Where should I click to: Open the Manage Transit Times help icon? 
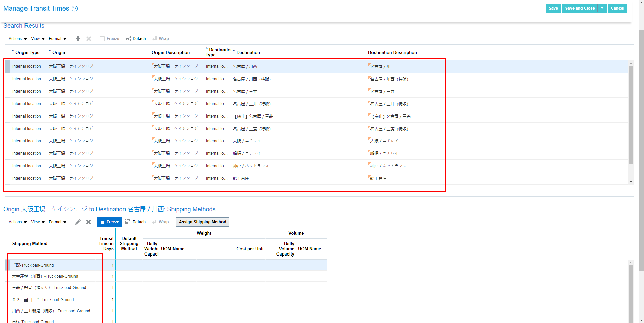[75, 8]
